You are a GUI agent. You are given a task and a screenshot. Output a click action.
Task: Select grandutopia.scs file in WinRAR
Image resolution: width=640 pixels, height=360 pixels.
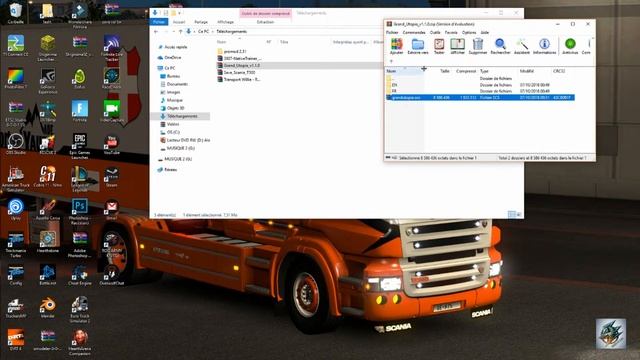(480, 98)
